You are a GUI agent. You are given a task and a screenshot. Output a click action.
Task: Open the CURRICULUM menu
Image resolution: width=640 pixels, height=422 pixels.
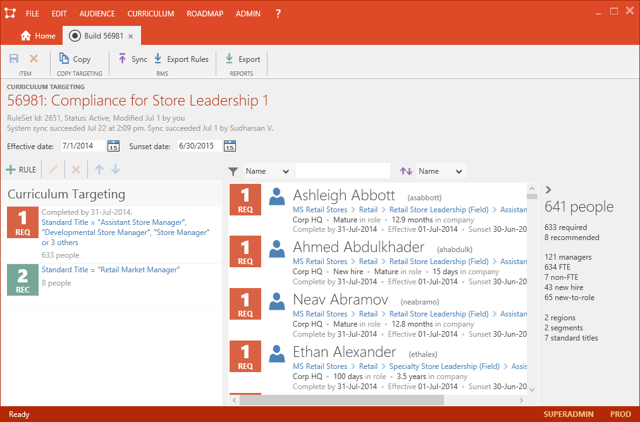(151, 13)
